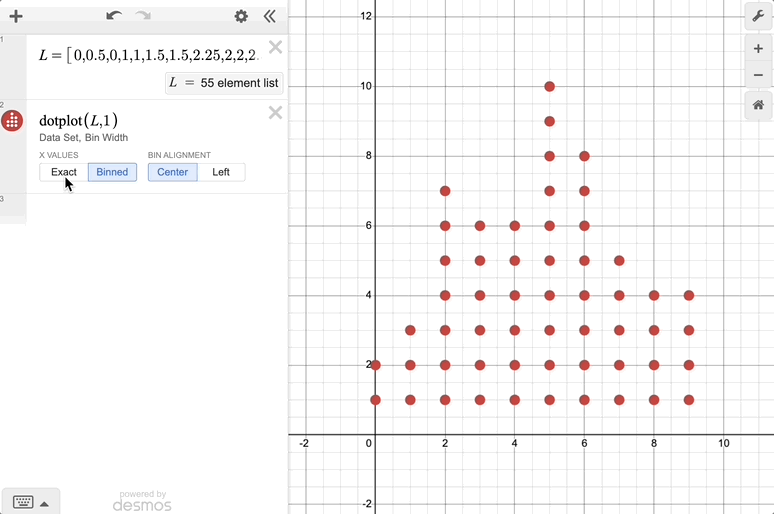
Task: Delete the list L expression
Action: (275, 47)
